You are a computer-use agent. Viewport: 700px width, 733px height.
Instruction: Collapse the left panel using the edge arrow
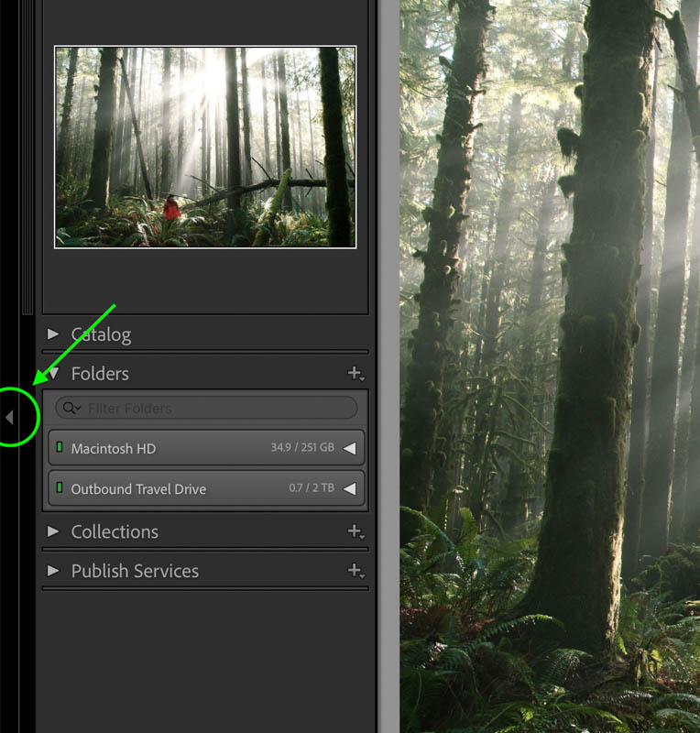[x=9, y=417]
